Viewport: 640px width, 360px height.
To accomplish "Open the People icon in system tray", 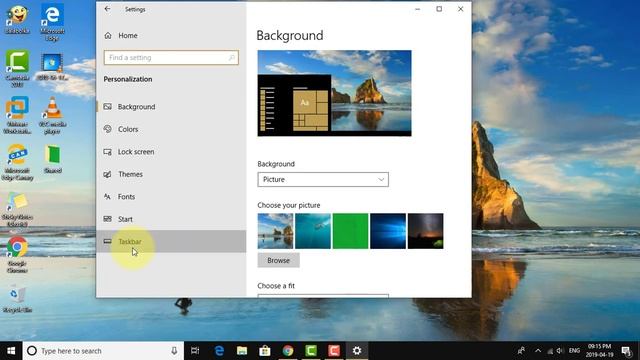I will [521, 351].
